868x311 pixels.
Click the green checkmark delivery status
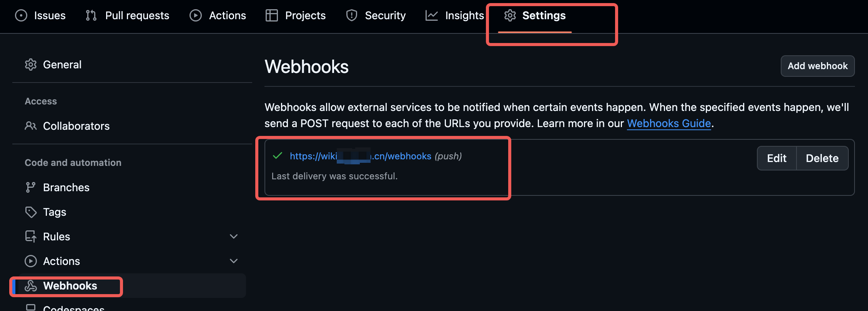pyautogui.click(x=278, y=156)
